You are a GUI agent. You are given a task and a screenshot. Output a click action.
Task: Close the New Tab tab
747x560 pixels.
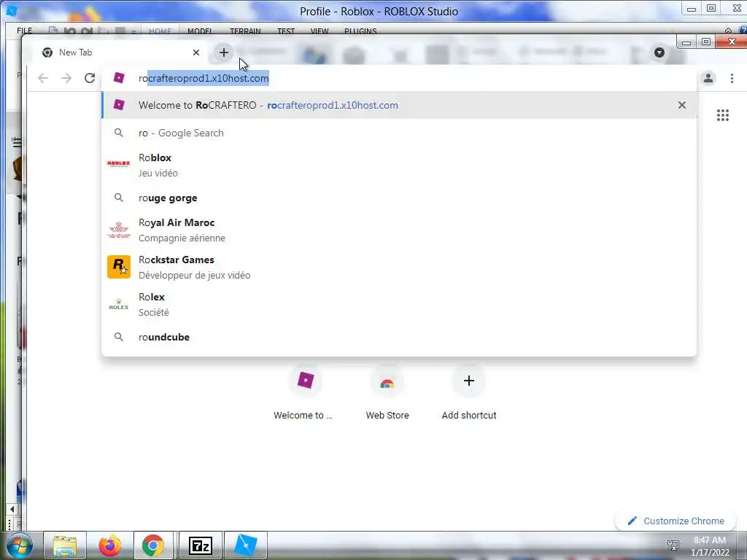pyautogui.click(x=196, y=52)
